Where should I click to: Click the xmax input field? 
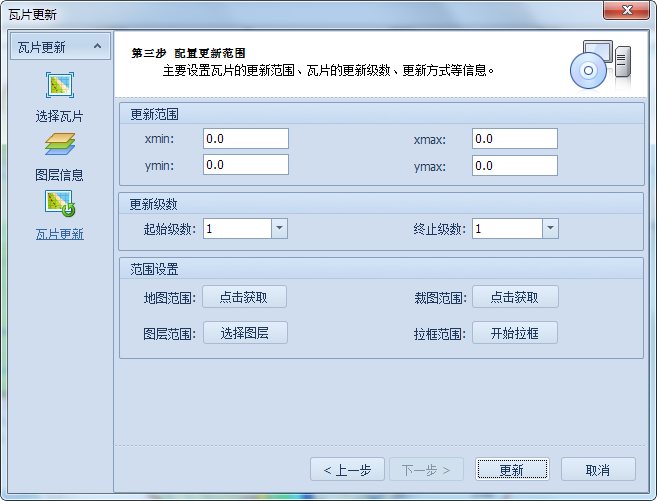tap(515, 139)
